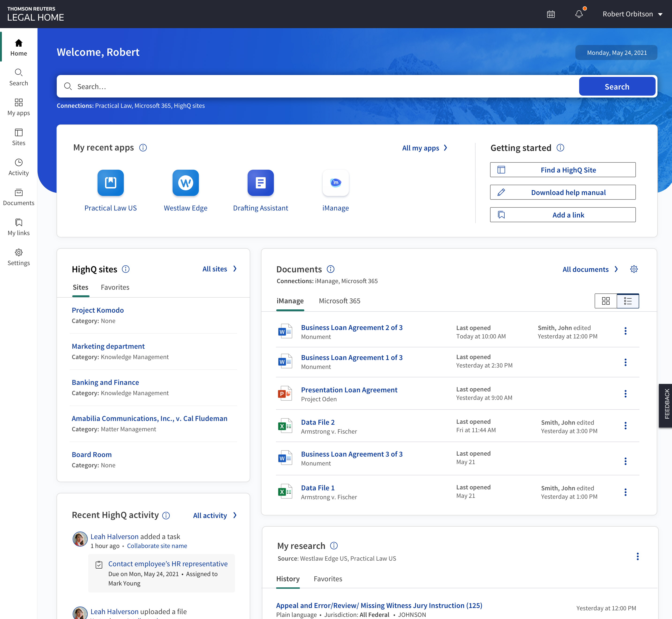Open Contact employee's HR representative task
Screen dimensions: 672x619
(x=168, y=564)
